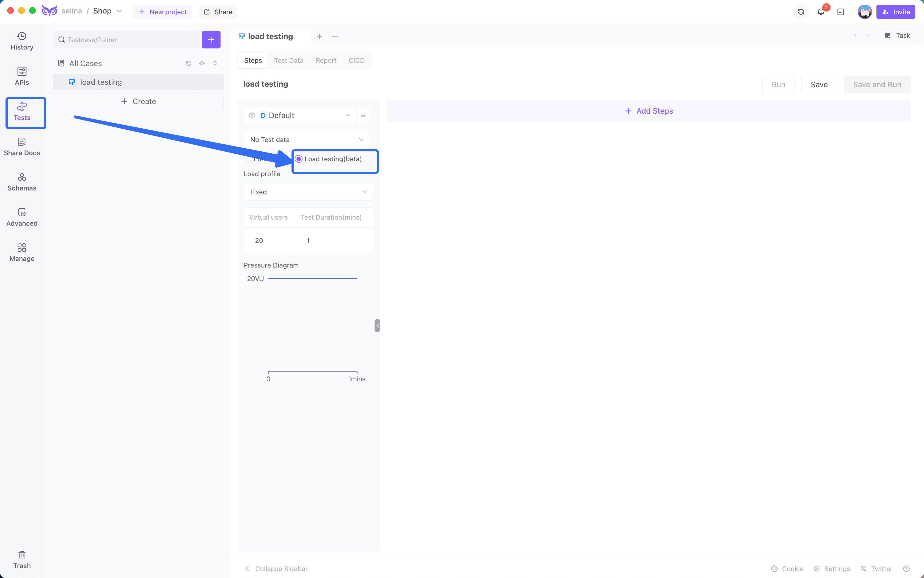Click environment settings icon beside Default
Image resolution: width=924 pixels, height=578 pixels.
(x=252, y=115)
